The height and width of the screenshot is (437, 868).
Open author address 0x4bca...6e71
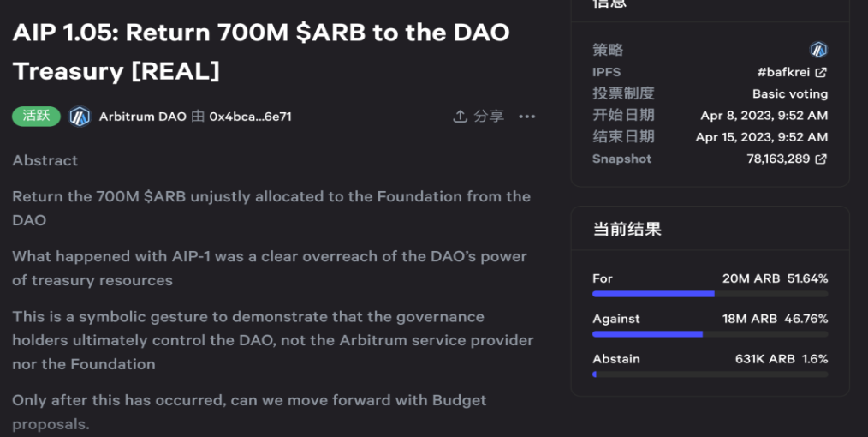[x=250, y=117]
